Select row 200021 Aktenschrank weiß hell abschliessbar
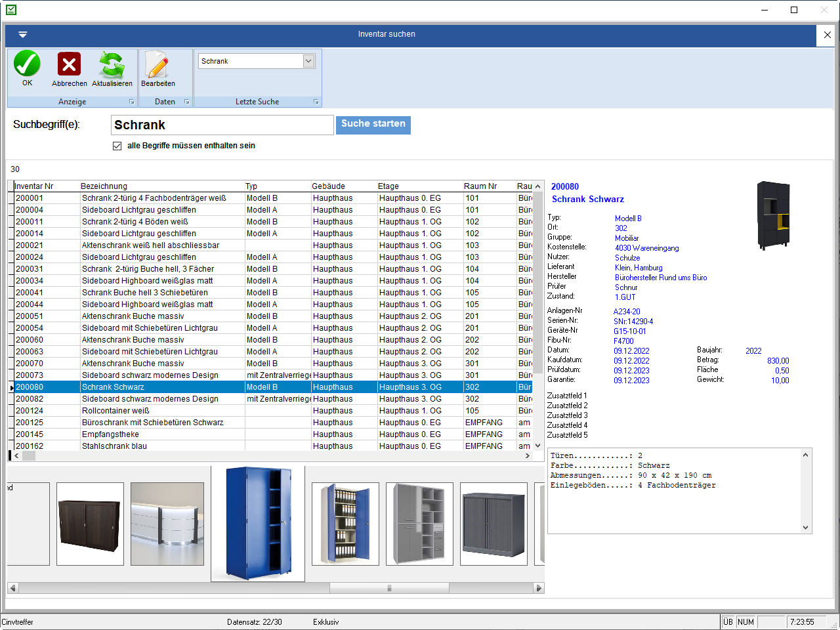The image size is (840, 630). [x=272, y=245]
